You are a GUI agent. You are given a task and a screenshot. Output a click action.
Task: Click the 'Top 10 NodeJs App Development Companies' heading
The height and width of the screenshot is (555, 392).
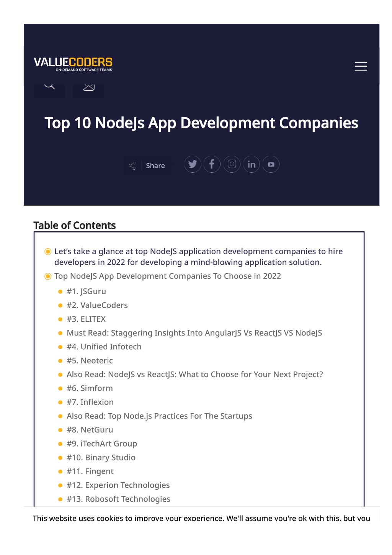pyautogui.click(x=201, y=123)
